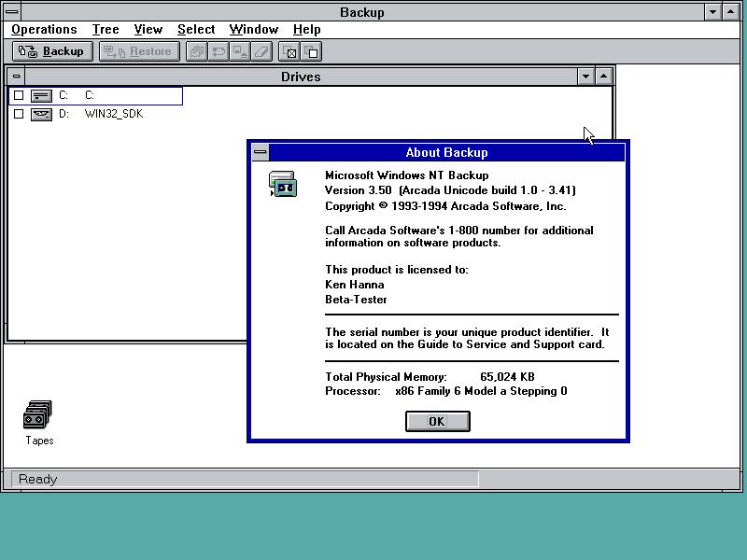This screenshot has height=560, width=747.
Task: Click OK in About Backup dialog
Action: pos(437,422)
